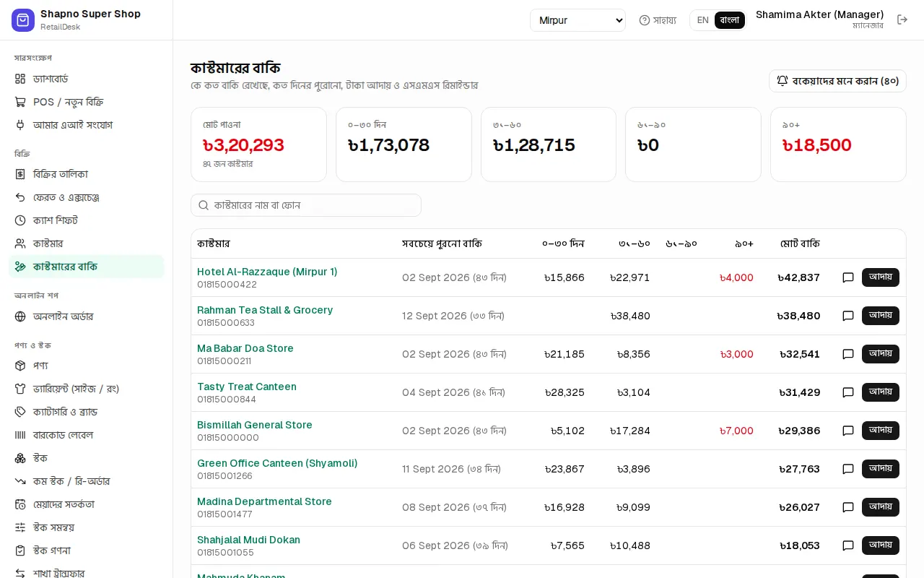Image resolution: width=924 pixels, height=578 pixels.
Task: Open ড্যাশবোর্ড from the sidebar
Action: tap(86, 79)
